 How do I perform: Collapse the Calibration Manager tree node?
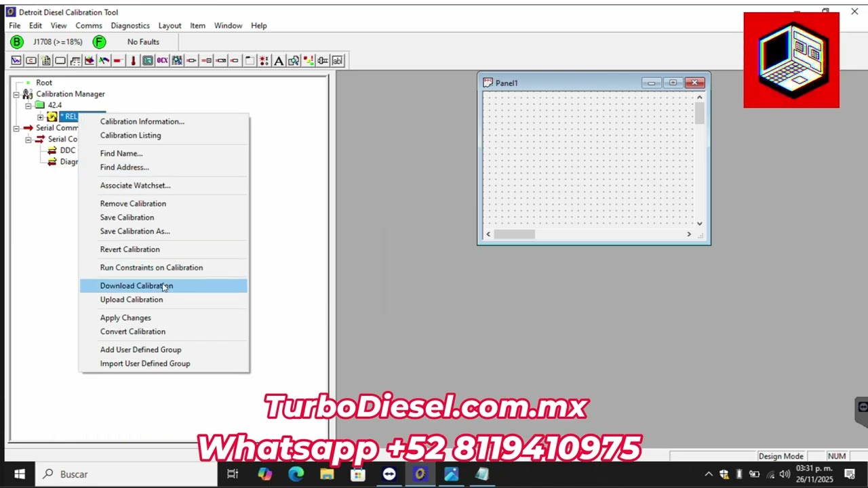[16, 94]
